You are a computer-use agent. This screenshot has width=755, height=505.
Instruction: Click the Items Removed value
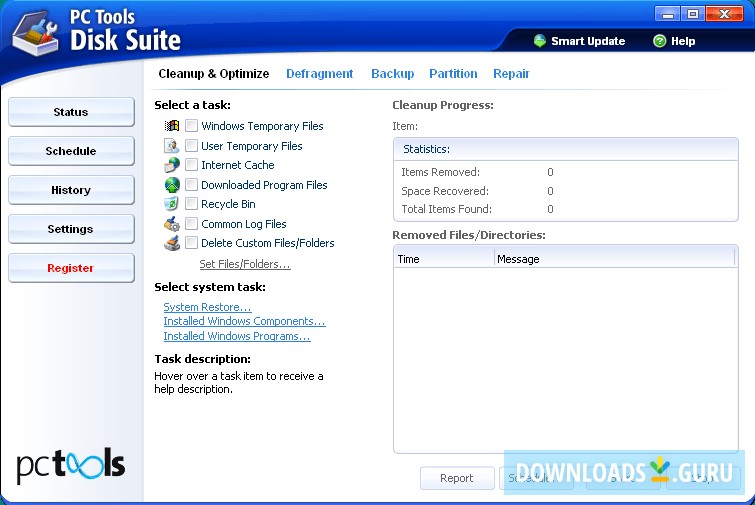[x=550, y=172]
